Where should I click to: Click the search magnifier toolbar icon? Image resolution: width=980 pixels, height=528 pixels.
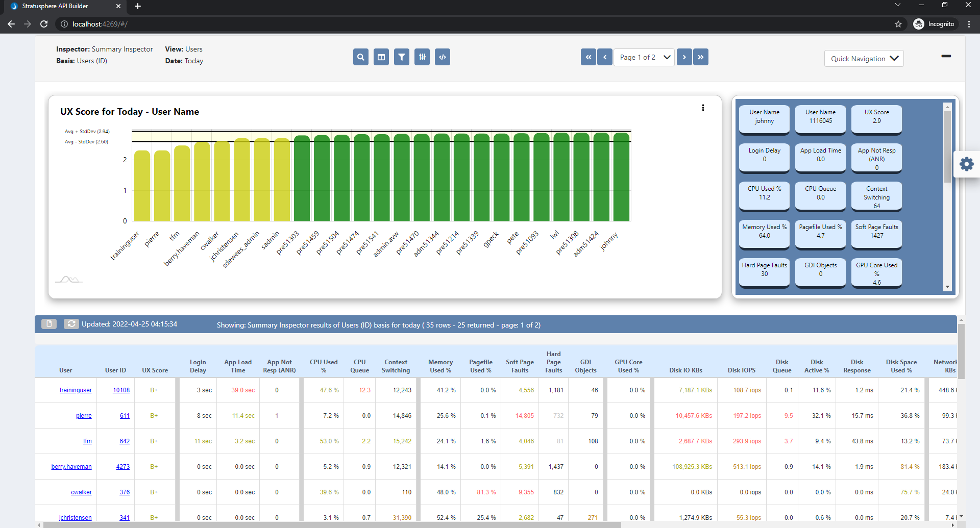[361, 57]
